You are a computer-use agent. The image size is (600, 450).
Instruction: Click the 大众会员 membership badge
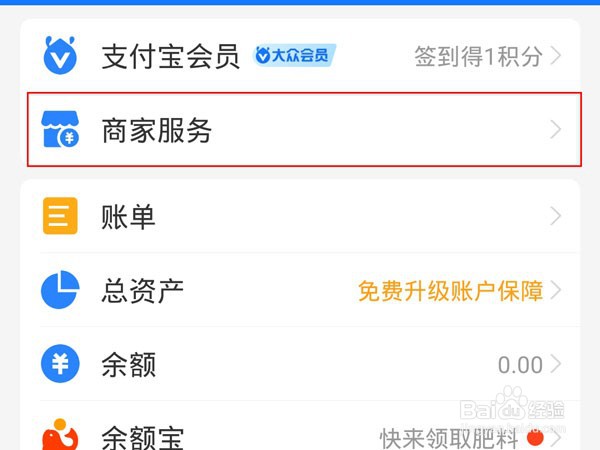coord(294,55)
